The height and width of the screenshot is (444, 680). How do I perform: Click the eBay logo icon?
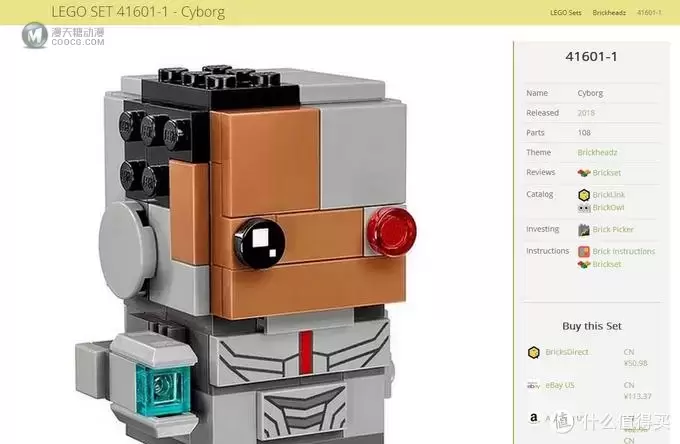(x=533, y=385)
